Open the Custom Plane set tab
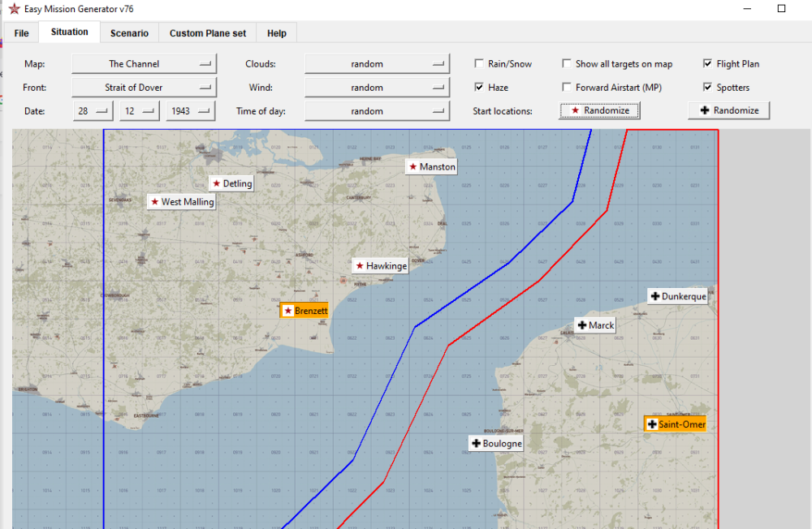The image size is (812, 529). (x=207, y=33)
